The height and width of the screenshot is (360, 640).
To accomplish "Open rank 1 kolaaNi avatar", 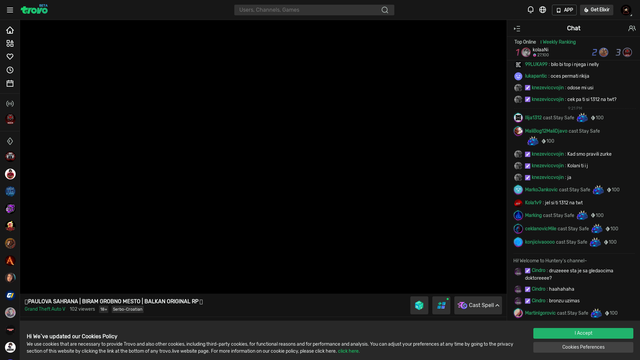I will point(526,52).
